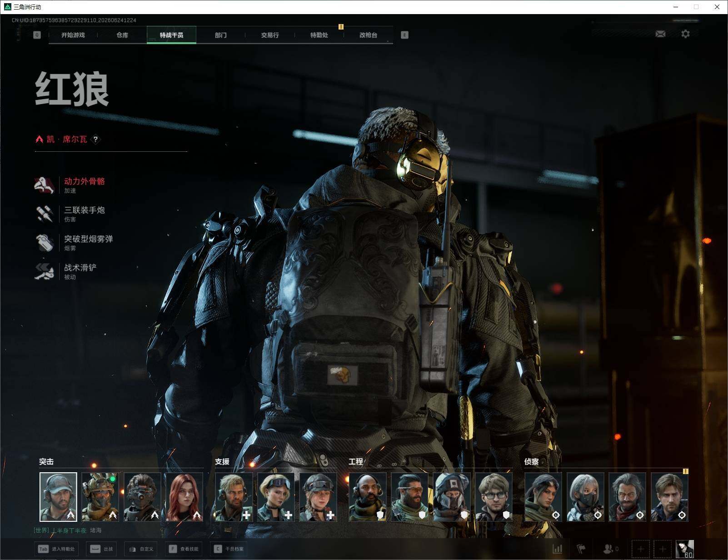Select the gray-bearded red-scarf recon operator portrait
Image resolution: width=728 pixels, height=560 pixels.
click(628, 497)
